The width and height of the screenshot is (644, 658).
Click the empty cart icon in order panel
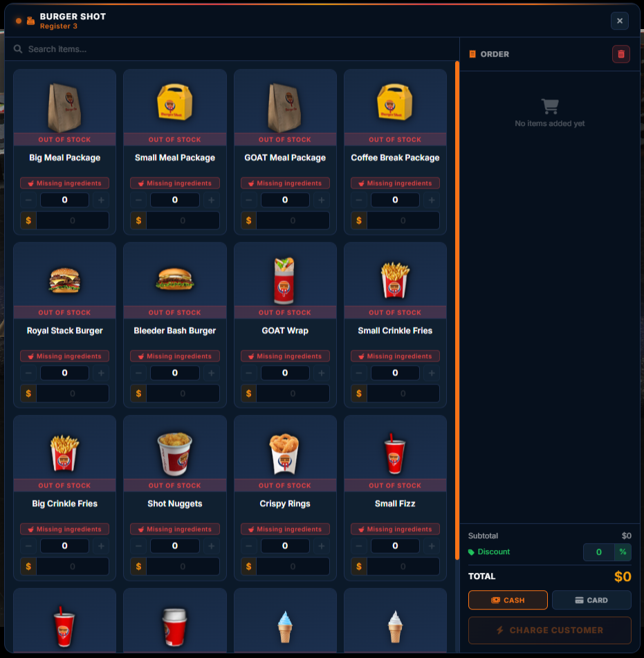point(550,106)
